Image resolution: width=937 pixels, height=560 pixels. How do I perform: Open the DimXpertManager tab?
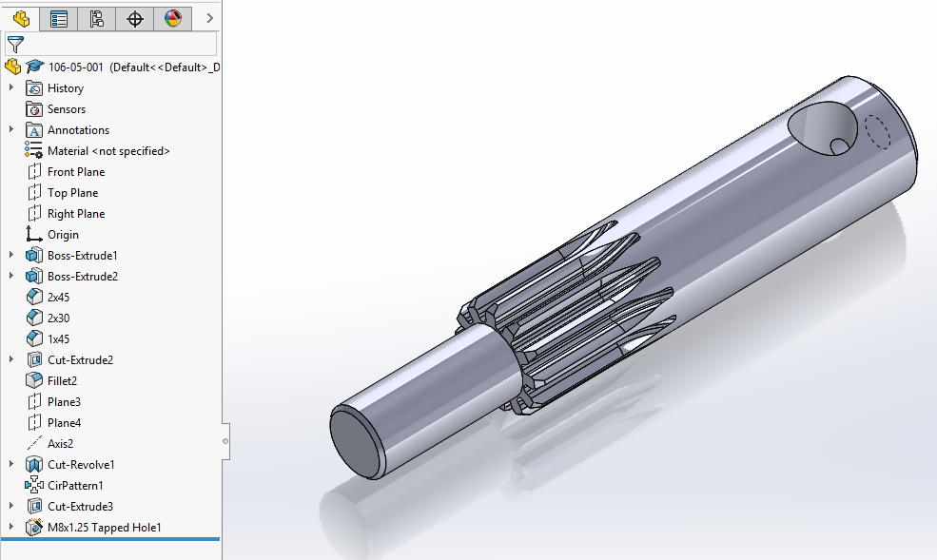134,18
